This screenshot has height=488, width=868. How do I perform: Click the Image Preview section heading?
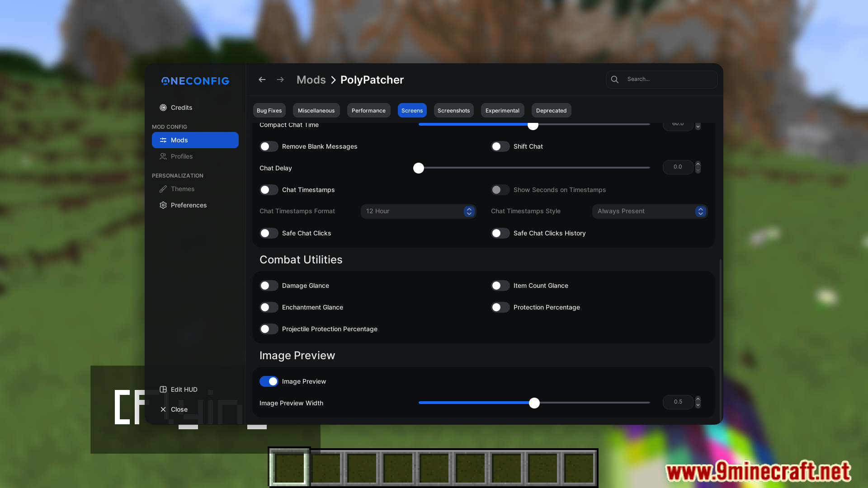(297, 356)
